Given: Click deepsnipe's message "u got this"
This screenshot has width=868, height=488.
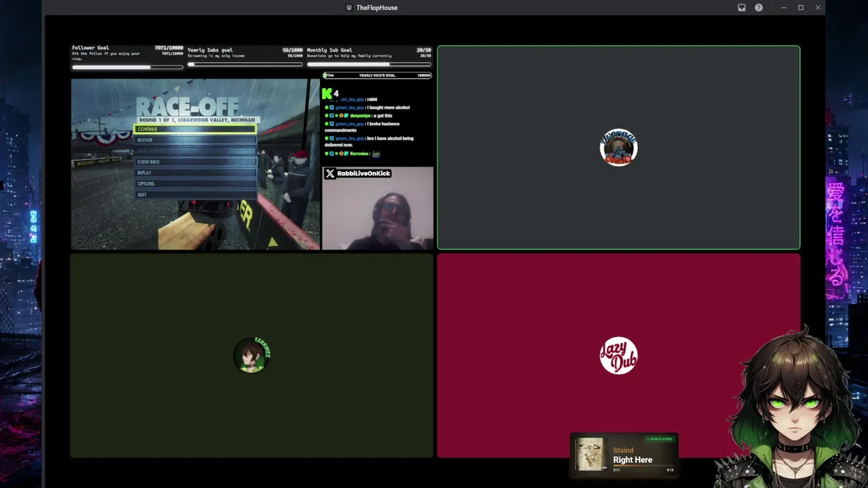Looking at the screenshot, I should [x=383, y=116].
